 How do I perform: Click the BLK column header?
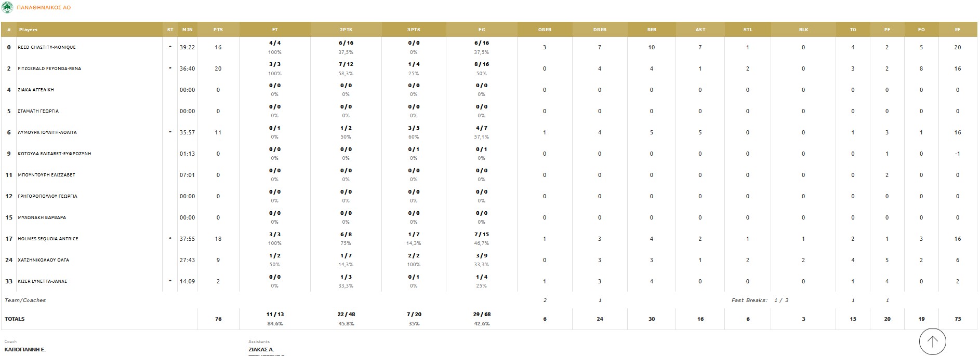click(x=803, y=30)
